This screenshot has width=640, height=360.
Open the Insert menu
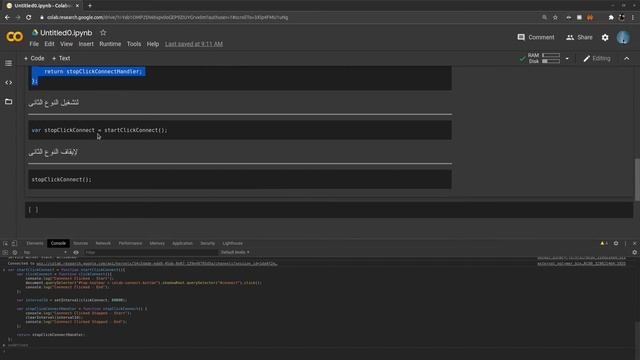[86, 44]
